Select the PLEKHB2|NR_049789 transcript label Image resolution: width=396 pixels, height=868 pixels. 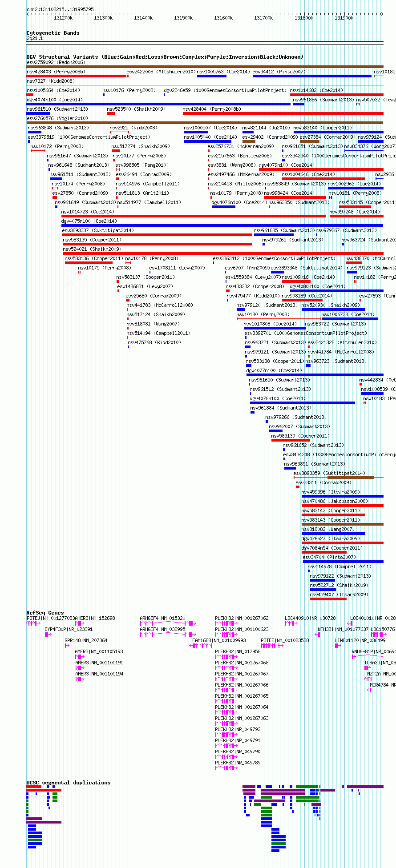point(238,763)
